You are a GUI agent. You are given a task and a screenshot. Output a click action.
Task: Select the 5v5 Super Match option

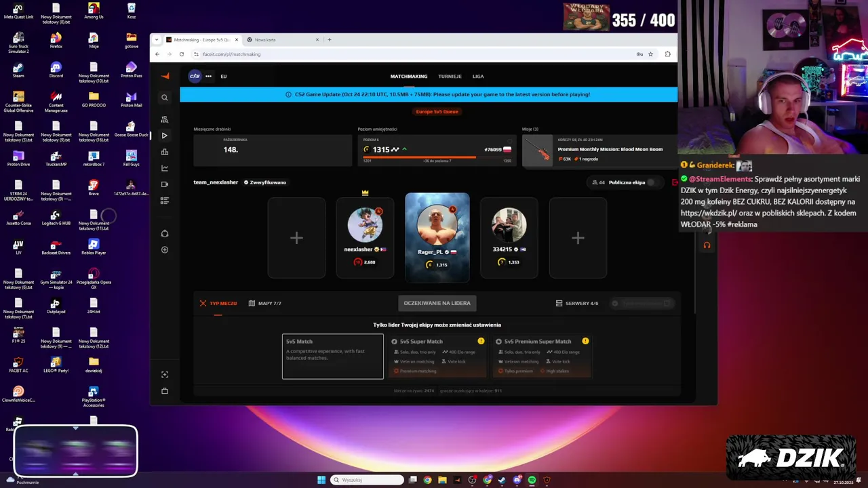(437, 356)
